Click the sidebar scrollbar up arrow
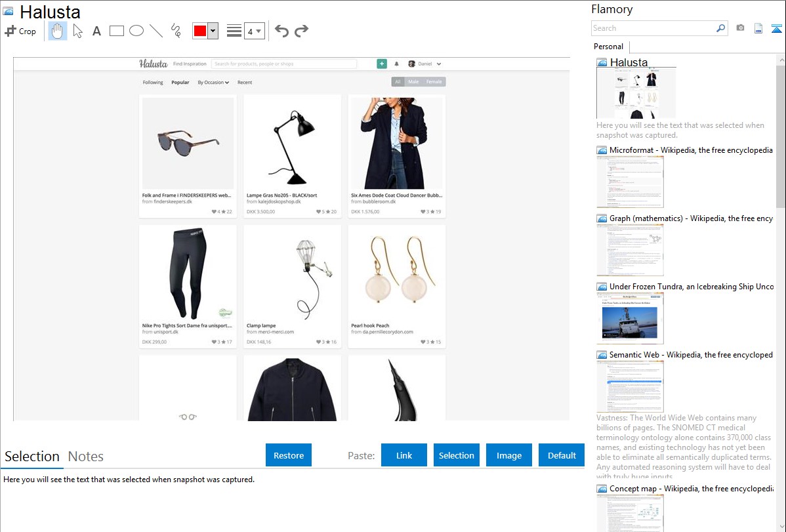 [x=781, y=60]
